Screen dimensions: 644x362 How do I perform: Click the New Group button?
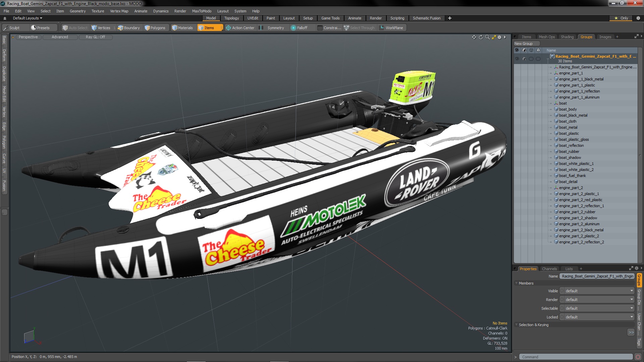(x=526, y=44)
